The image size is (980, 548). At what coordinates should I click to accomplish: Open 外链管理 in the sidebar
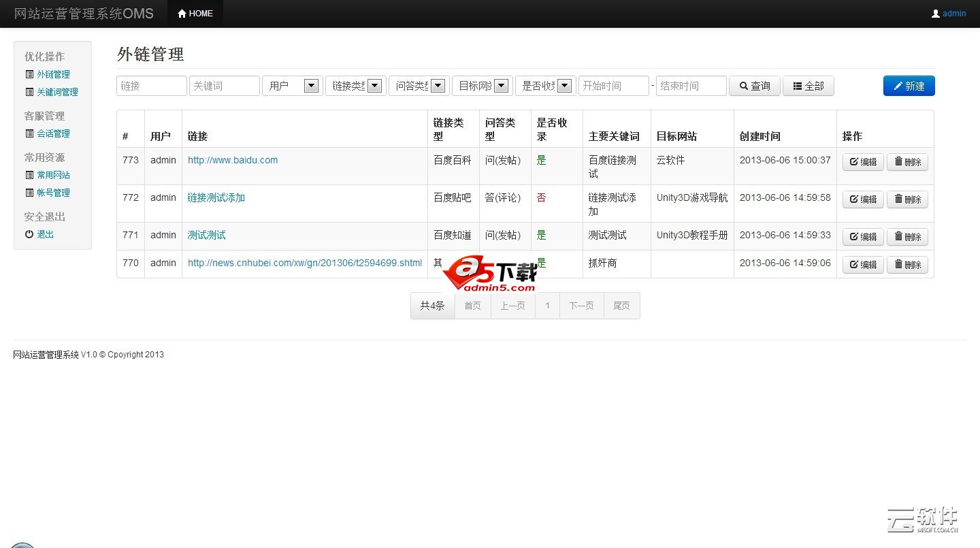tap(53, 74)
